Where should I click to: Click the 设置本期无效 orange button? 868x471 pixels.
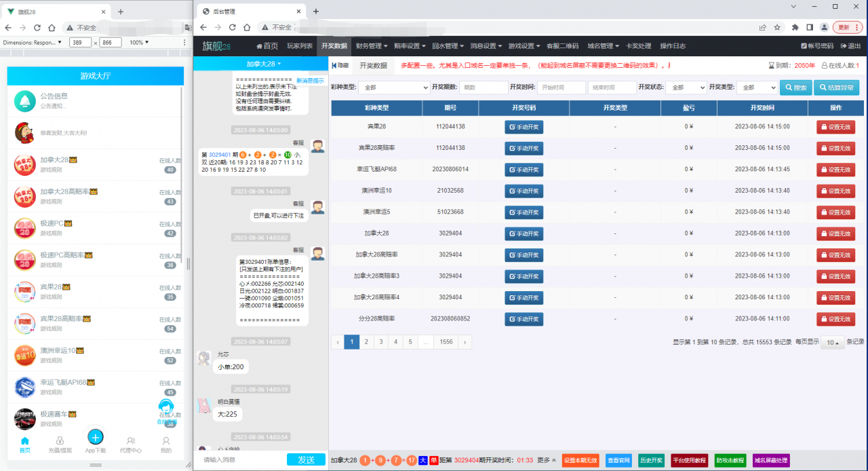click(581, 460)
